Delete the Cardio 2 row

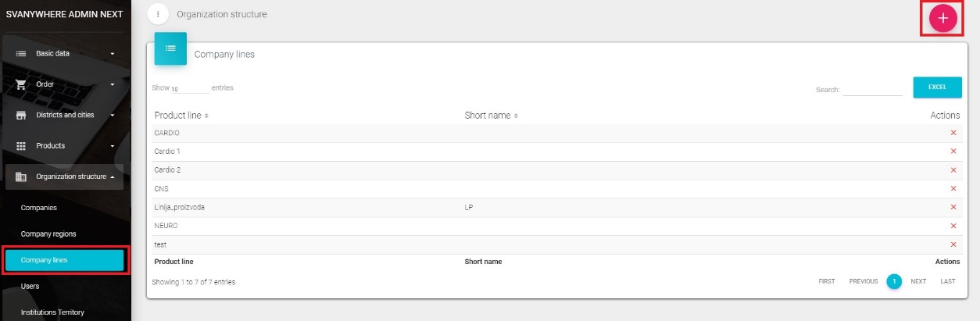pyautogui.click(x=953, y=170)
